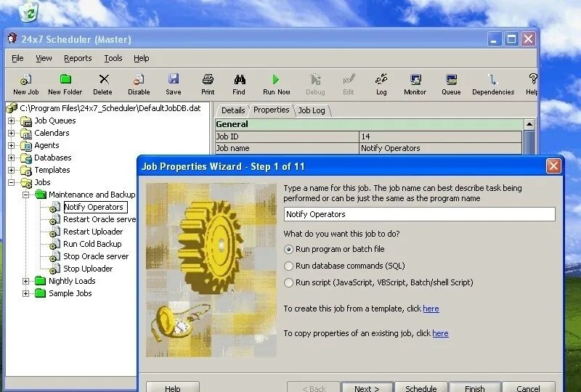Open the Queue toolbar icon
Viewport: 581px width, 392px height.
click(x=451, y=79)
